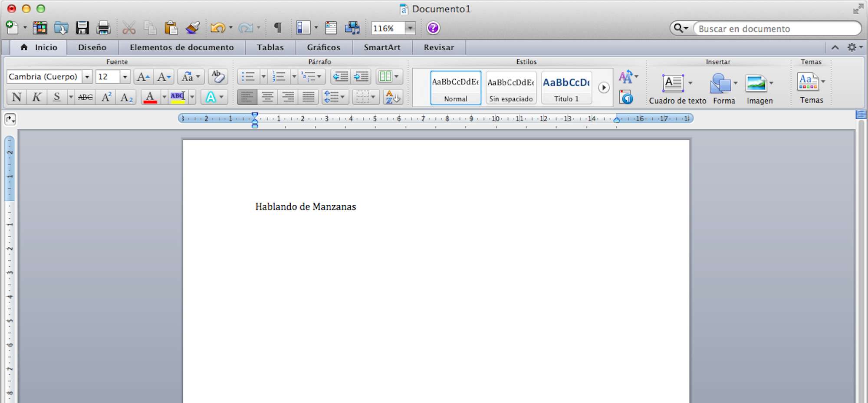Toggle bold N formatting
The width and height of the screenshot is (868, 403).
pos(16,97)
